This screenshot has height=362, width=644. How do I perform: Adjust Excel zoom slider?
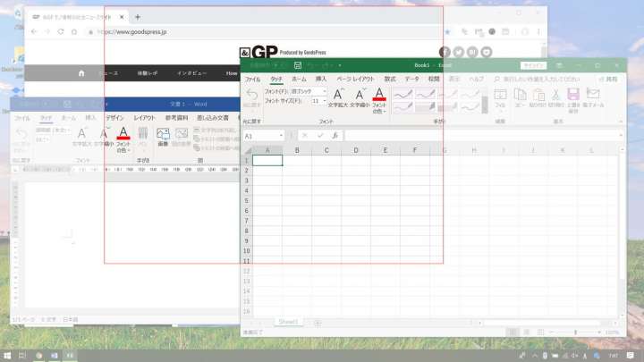coord(575,332)
